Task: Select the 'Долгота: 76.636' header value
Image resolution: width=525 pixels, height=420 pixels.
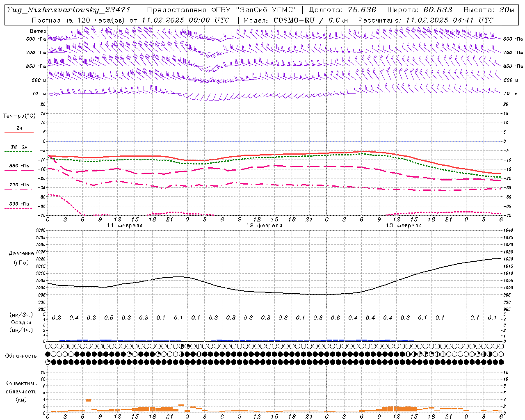Action: coord(342,10)
